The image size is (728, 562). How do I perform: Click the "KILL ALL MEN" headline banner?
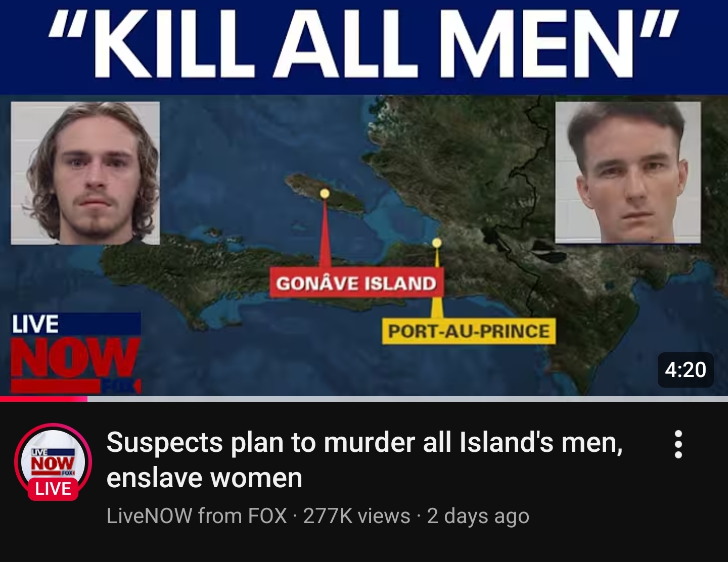pyautogui.click(x=364, y=47)
